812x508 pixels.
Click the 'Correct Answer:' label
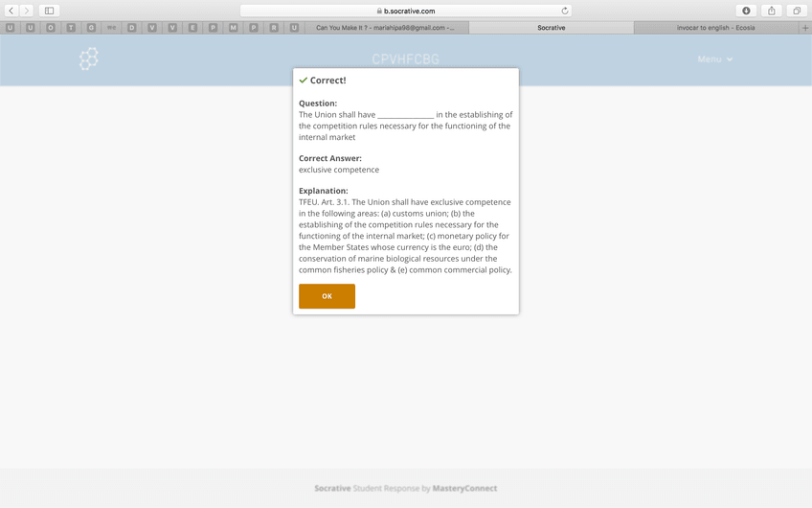[329, 158]
